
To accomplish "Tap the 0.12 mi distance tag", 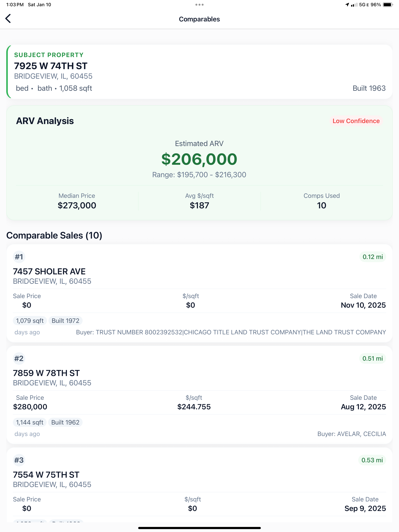I will [x=373, y=257].
